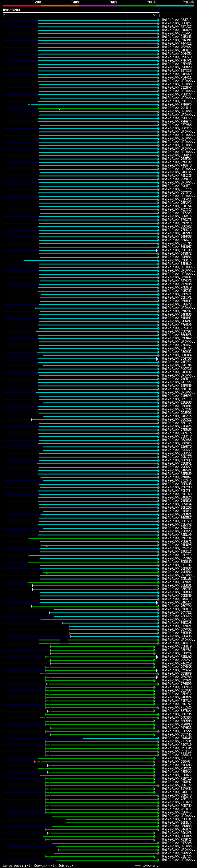Select label UniRef100_C7Z546
Image resolution: width=197 pixels, height=868 pixels.
tap(177, 481)
